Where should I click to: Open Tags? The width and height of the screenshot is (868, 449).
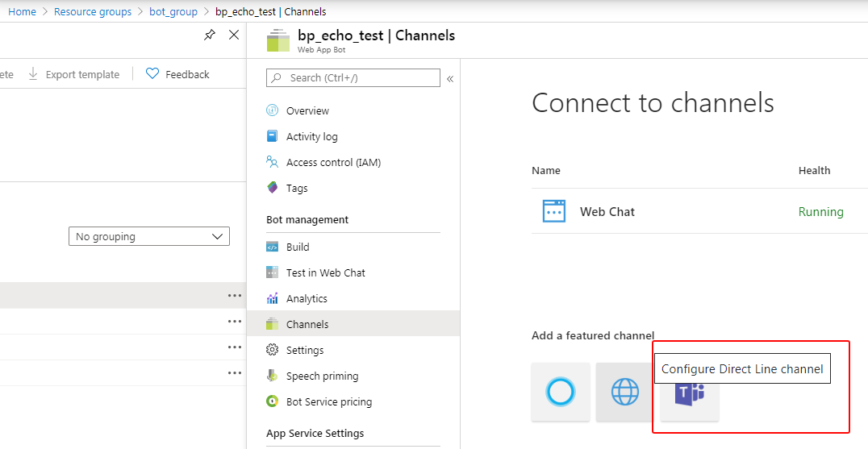(297, 188)
